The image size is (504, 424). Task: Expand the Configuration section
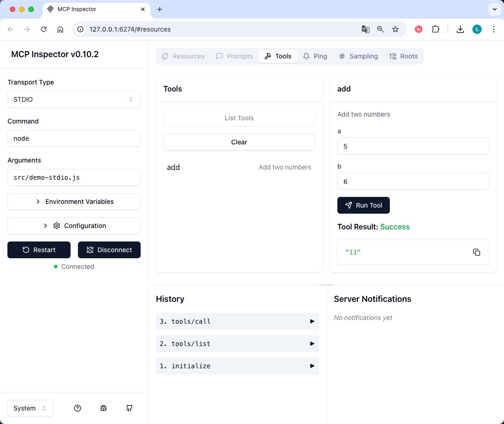(74, 226)
